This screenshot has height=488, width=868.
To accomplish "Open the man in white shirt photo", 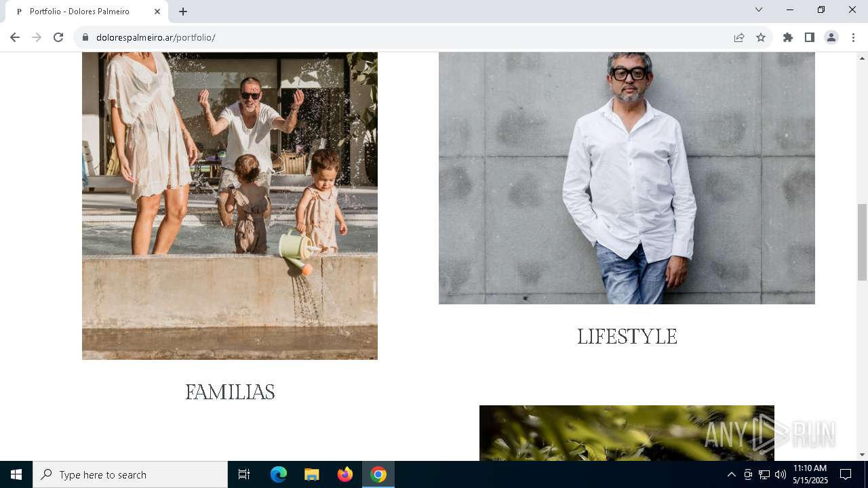I will click(x=627, y=178).
